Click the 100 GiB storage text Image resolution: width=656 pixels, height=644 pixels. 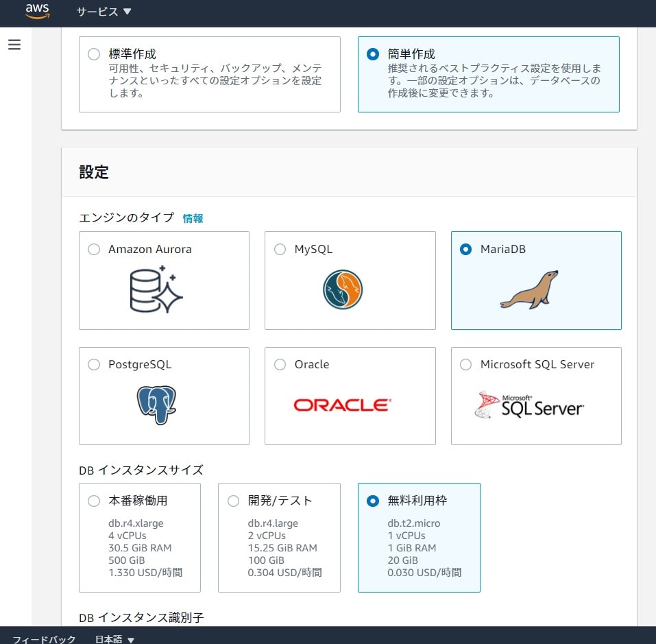click(x=266, y=560)
